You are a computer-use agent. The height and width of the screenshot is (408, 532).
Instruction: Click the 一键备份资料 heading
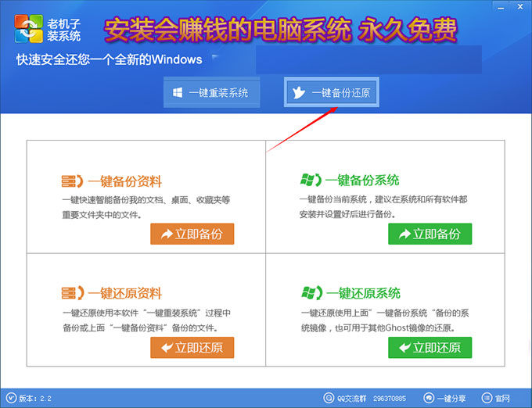124,181
